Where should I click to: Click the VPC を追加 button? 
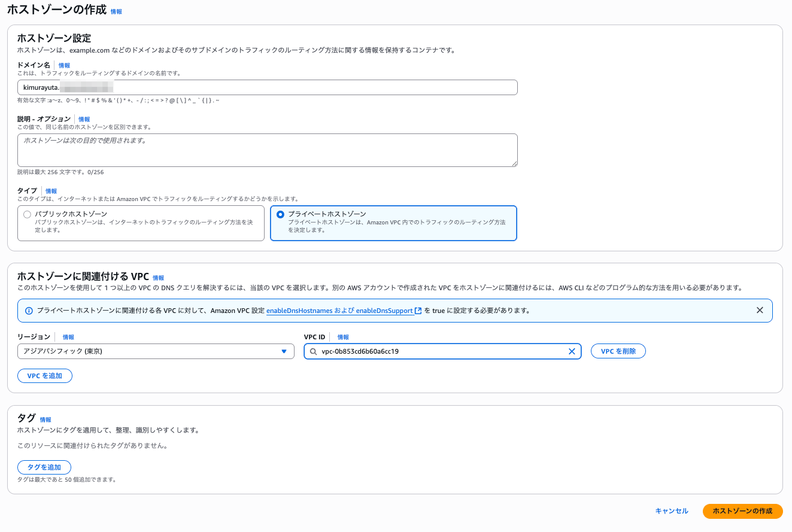(x=45, y=376)
